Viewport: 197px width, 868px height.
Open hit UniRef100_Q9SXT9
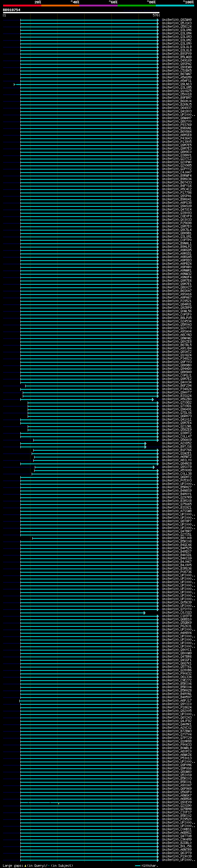pos(176,467)
